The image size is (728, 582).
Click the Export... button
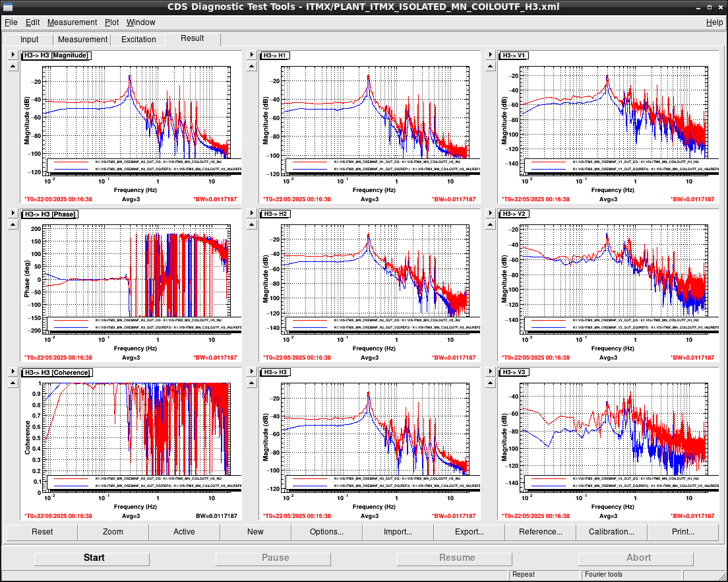pos(470,532)
